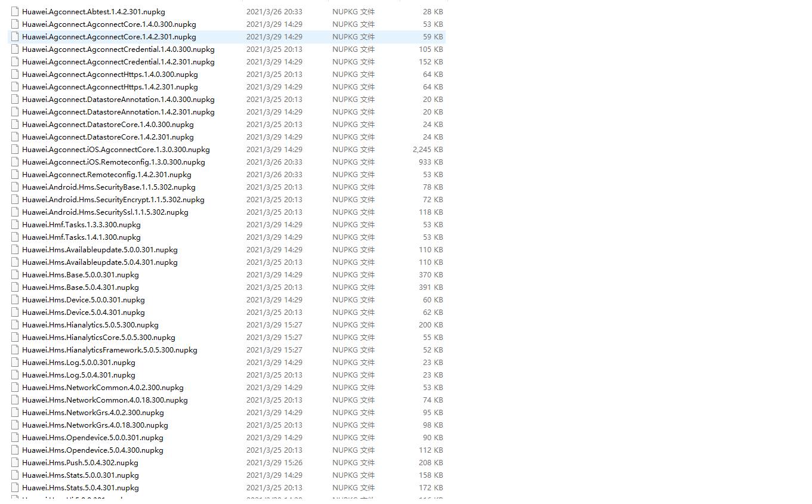Click file icon of Huawei.Agconnect.AgconnectCore.1.4.2.301.nupkg
This screenshot has height=504, width=812.
[x=15, y=36]
